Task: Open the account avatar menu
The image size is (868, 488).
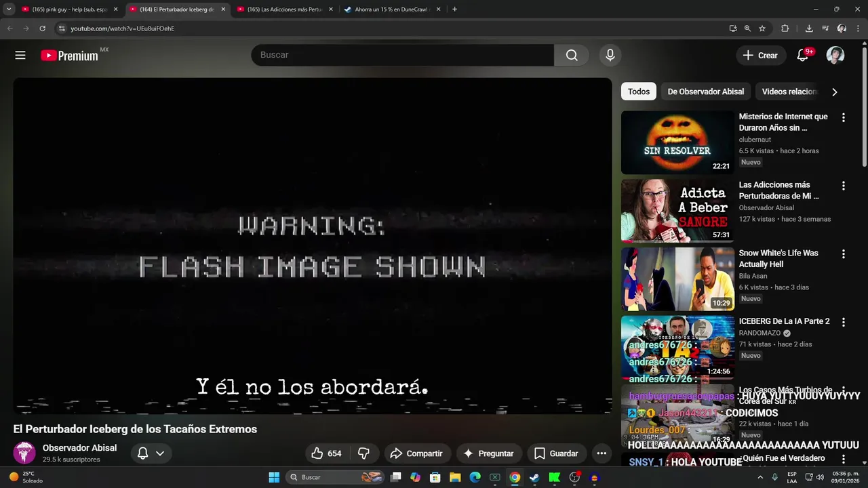Action: pos(835,56)
